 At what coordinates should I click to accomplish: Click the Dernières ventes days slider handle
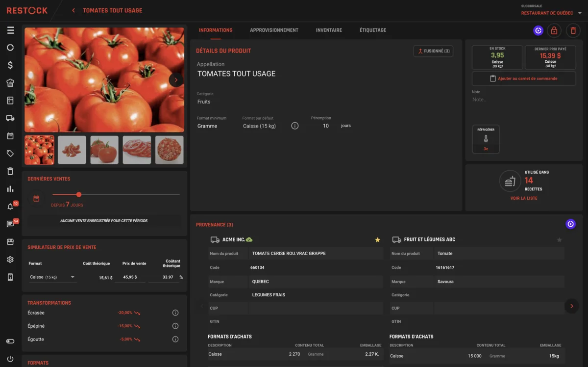coord(79,195)
